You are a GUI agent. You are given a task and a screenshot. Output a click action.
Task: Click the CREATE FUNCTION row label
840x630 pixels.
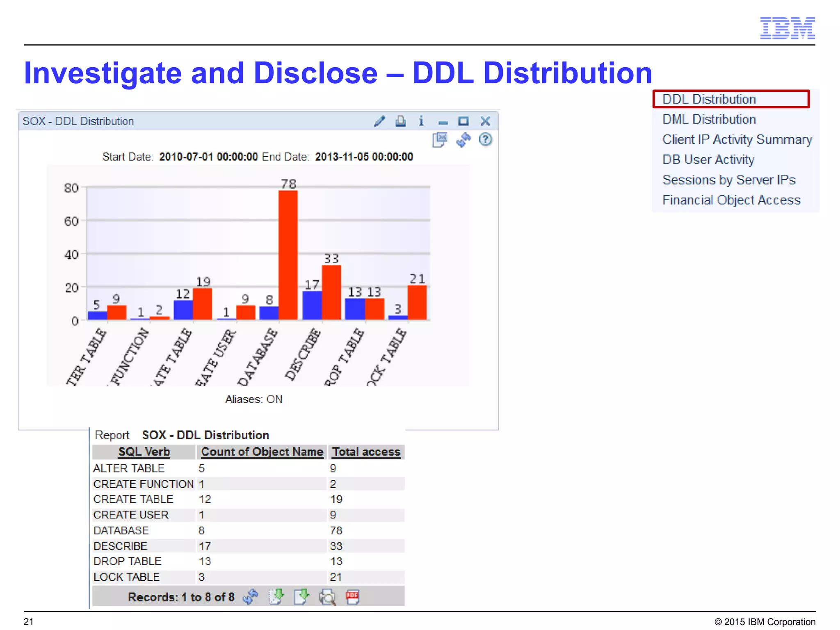coord(144,484)
